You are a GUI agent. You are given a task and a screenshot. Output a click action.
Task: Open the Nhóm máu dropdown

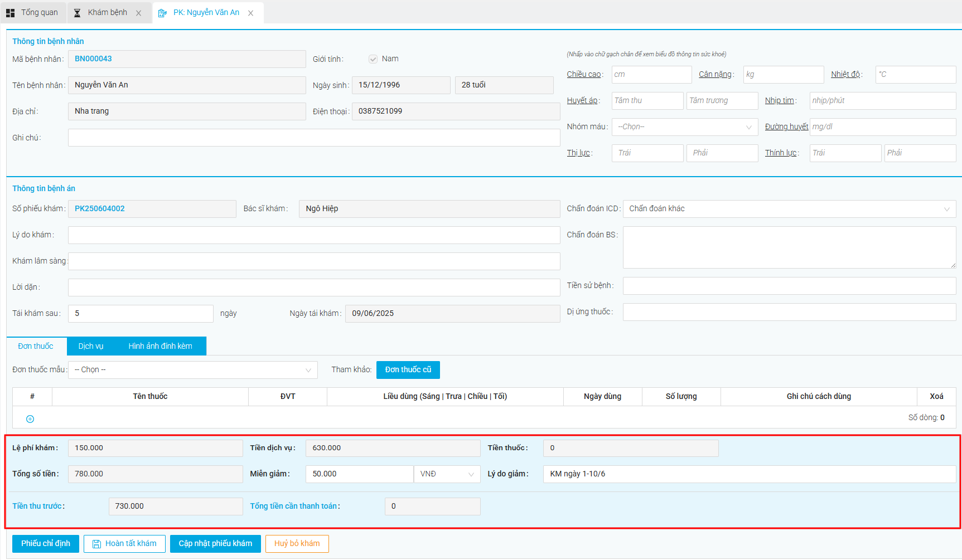tap(685, 127)
